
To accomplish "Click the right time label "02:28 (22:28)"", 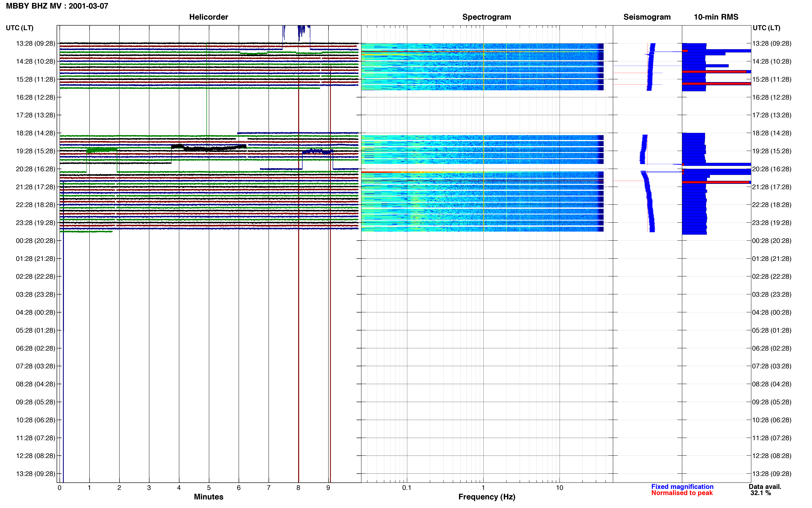I will [x=772, y=277].
